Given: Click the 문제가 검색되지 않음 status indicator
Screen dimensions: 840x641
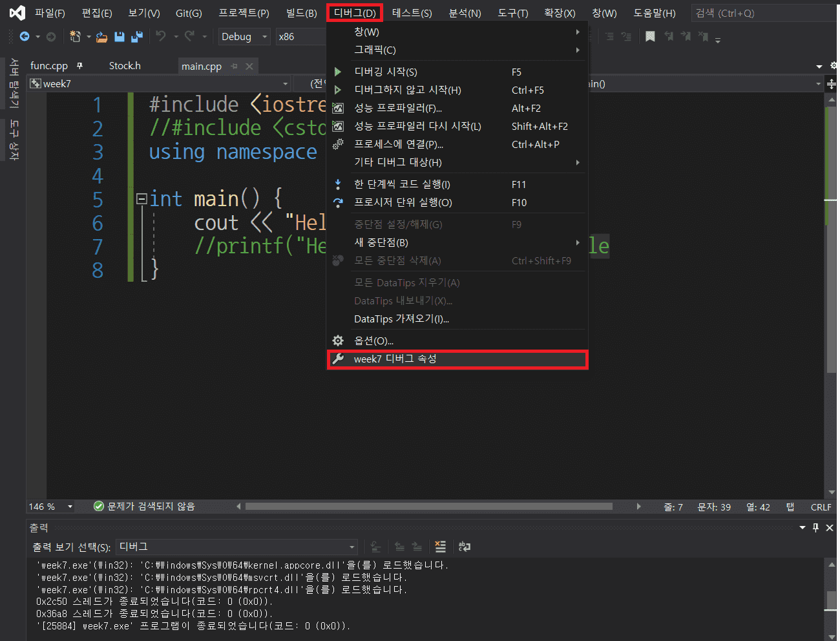Looking at the screenshot, I should tap(144, 507).
